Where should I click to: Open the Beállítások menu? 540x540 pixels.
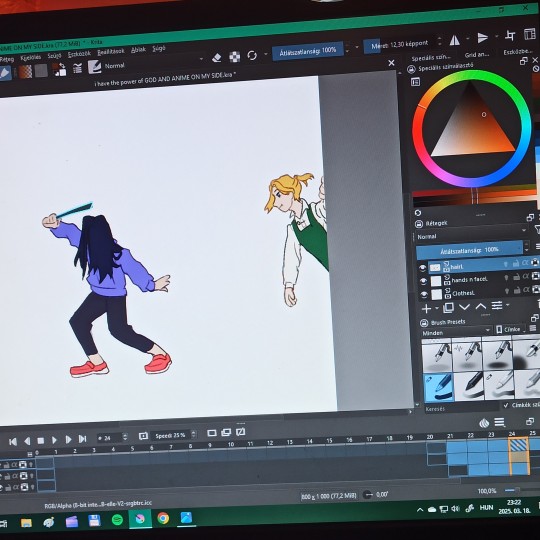click(111, 52)
